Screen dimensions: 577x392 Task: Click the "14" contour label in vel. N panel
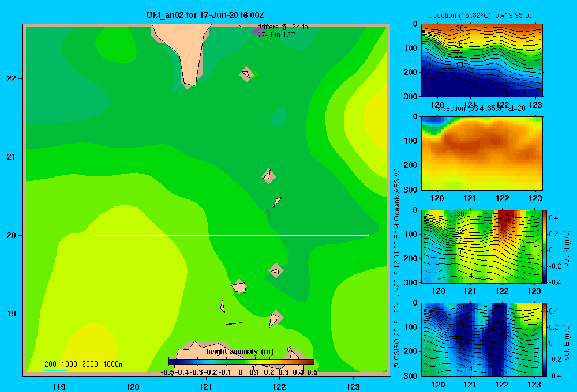pyautogui.click(x=469, y=276)
